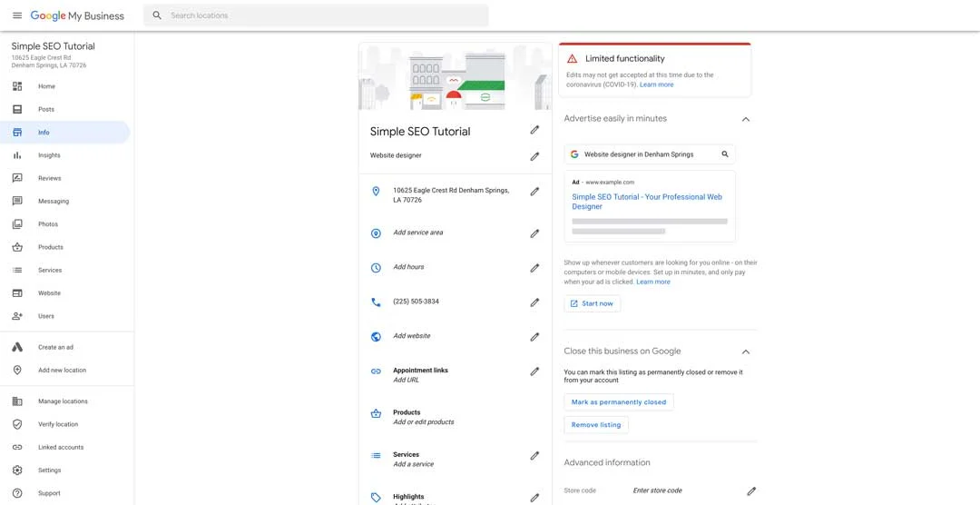This screenshot has height=505, width=980.
Task: Edit business name Simple SEO Tutorial pencil
Action: (534, 130)
